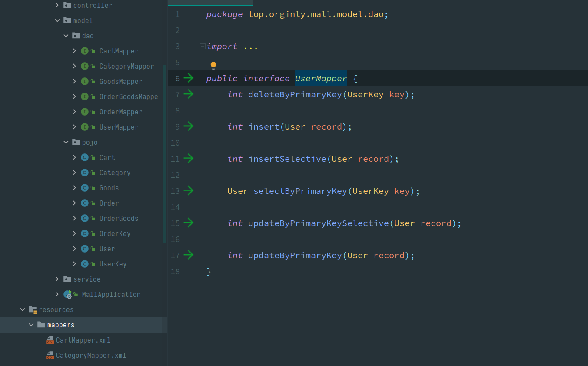This screenshot has height=366, width=588.
Task: Click the gutter arrow beside deleteByPrimaryKey line 7
Action: [189, 94]
